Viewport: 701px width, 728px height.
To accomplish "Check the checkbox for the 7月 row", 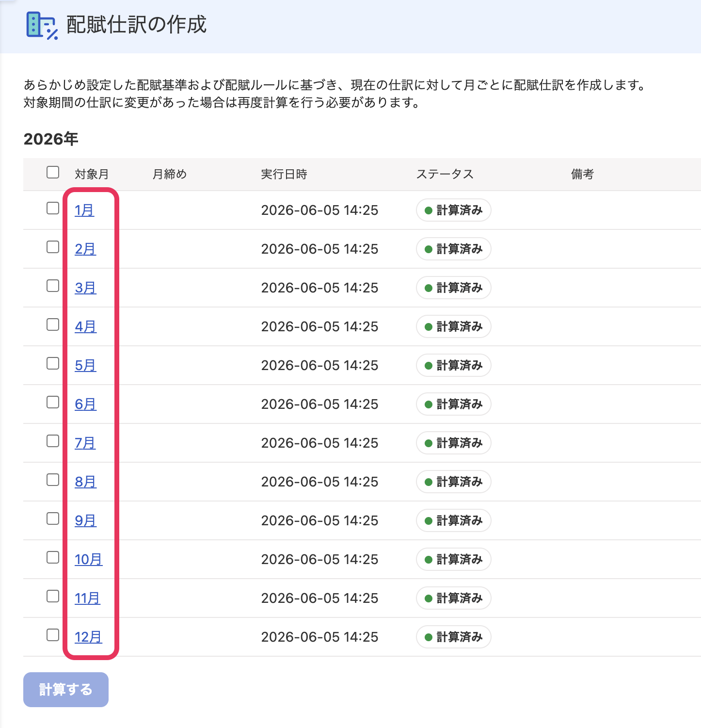I will pyautogui.click(x=53, y=441).
